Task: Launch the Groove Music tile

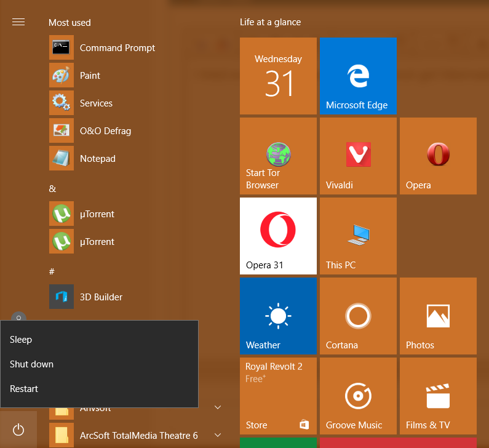Action: [x=358, y=396]
